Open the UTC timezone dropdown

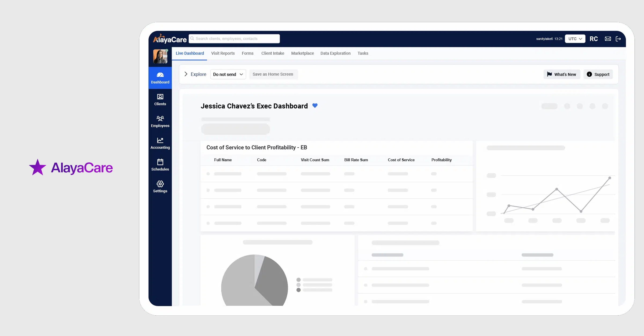point(575,39)
